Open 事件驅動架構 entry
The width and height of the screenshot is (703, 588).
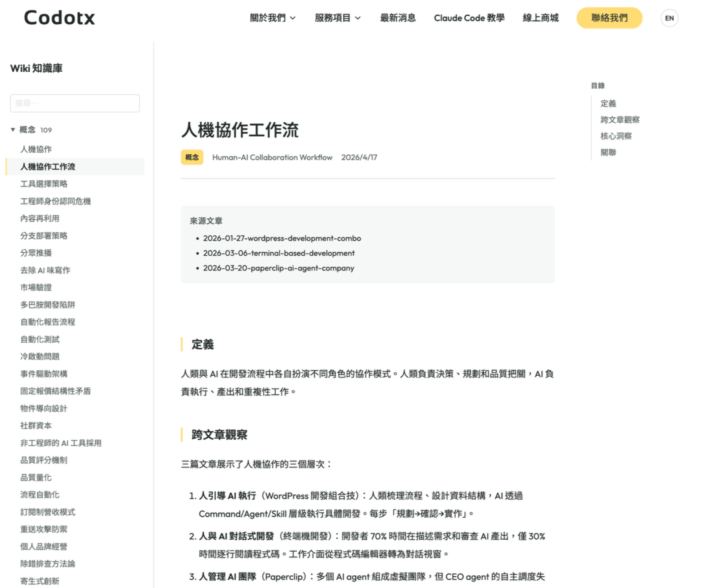44,374
